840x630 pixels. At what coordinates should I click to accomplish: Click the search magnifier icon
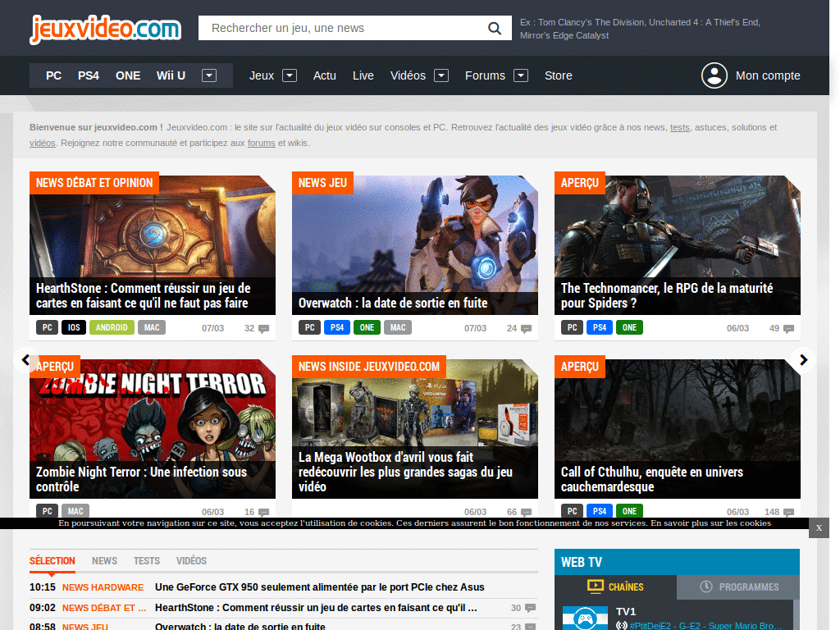pyautogui.click(x=495, y=28)
